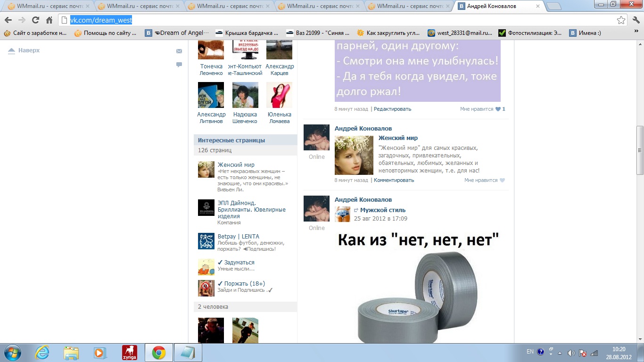The height and width of the screenshot is (362, 644).
Task: Open Женский мир in the interesting pages list
Action: (236, 165)
